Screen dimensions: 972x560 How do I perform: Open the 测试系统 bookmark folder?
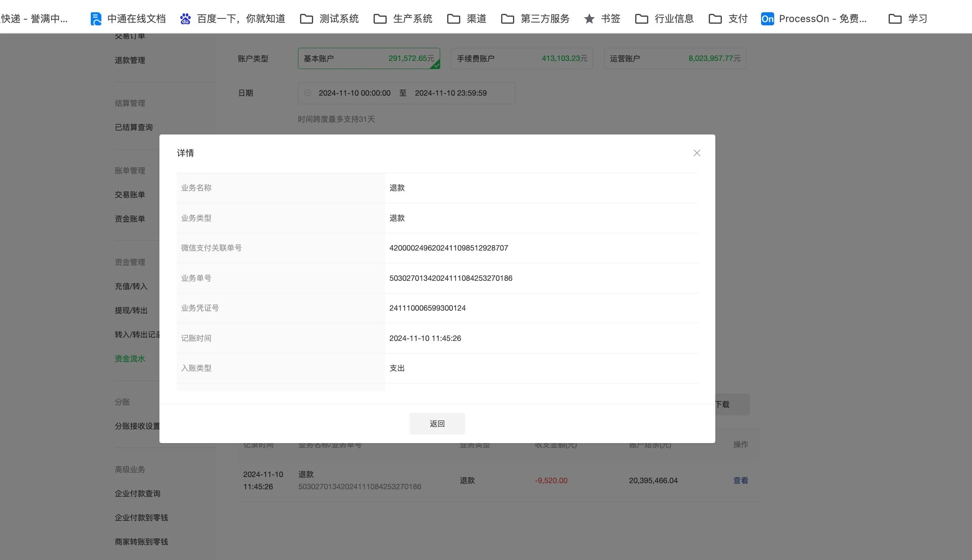coord(329,19)
